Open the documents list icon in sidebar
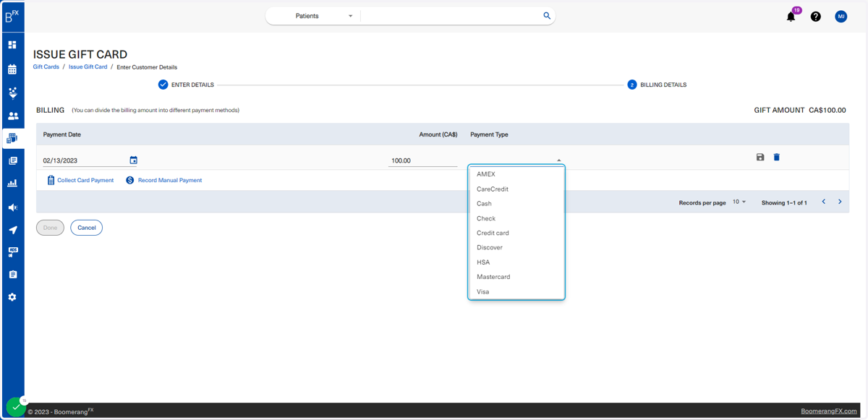The image size is (868, 420). tap(12, 161)
